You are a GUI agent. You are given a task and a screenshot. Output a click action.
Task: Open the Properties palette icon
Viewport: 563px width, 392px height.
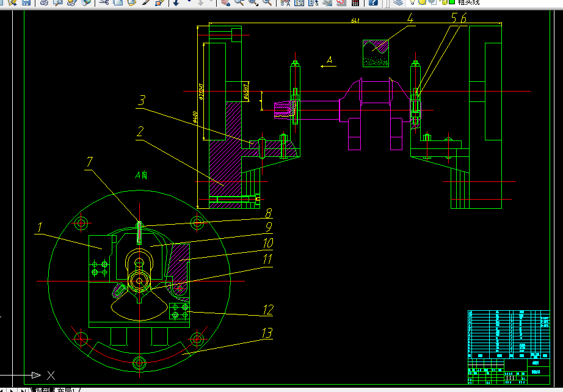pos(285,2)
